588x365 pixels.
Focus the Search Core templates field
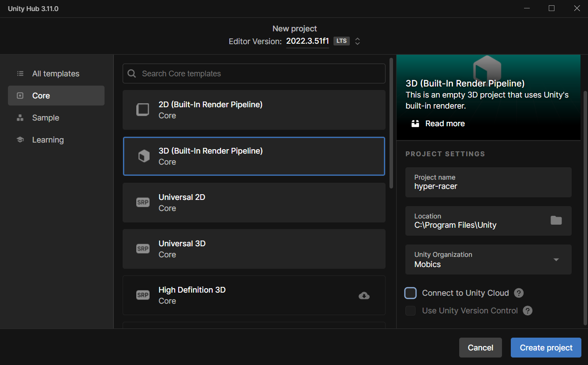[254, 74]
